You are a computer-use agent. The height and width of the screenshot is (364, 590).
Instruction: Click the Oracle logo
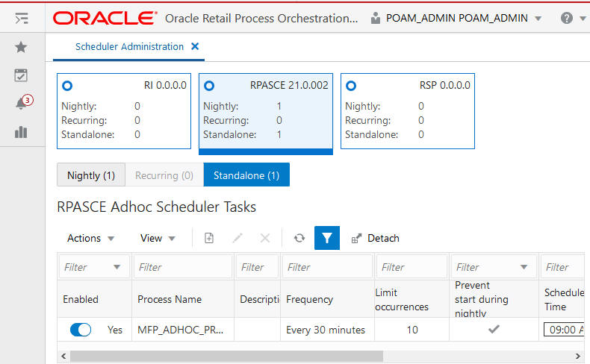(105, 18)
